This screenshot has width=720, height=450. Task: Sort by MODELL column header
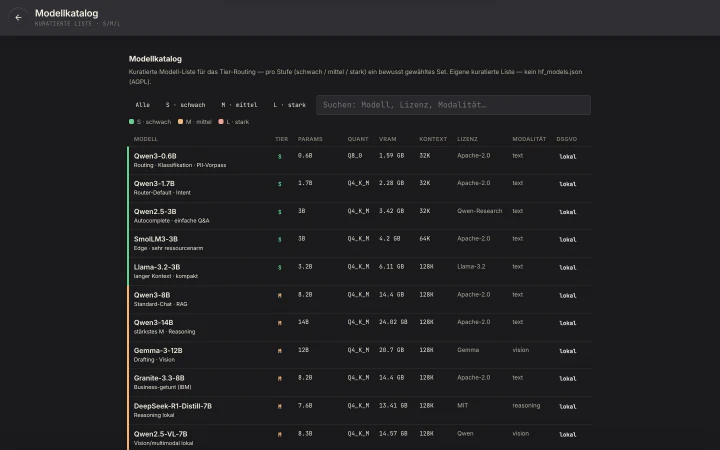coord(146,139)
